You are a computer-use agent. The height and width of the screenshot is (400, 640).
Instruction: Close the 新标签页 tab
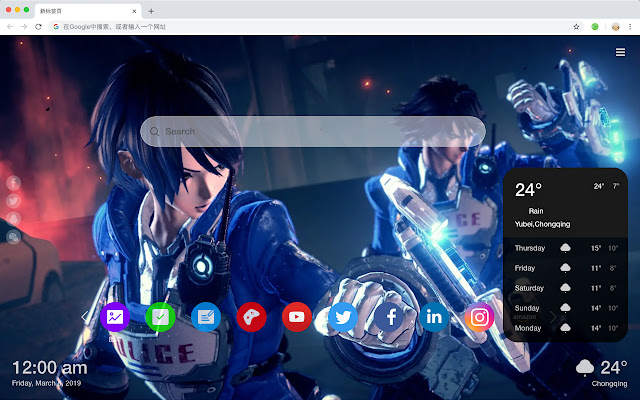coord(134,11)
